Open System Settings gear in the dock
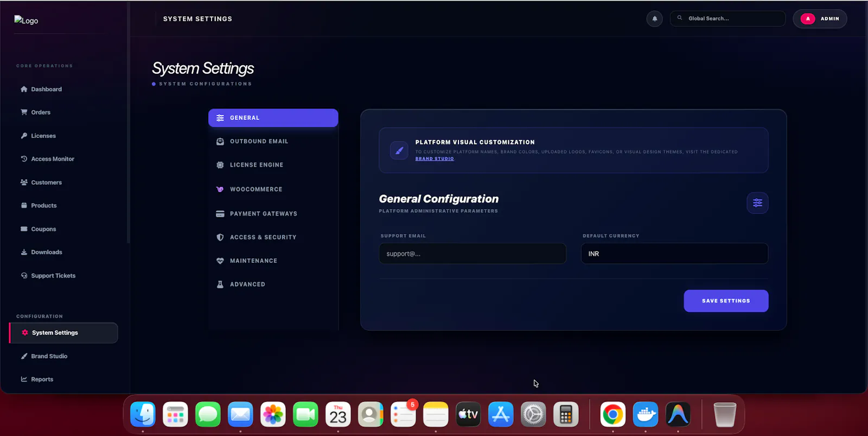 click(533, 415)
